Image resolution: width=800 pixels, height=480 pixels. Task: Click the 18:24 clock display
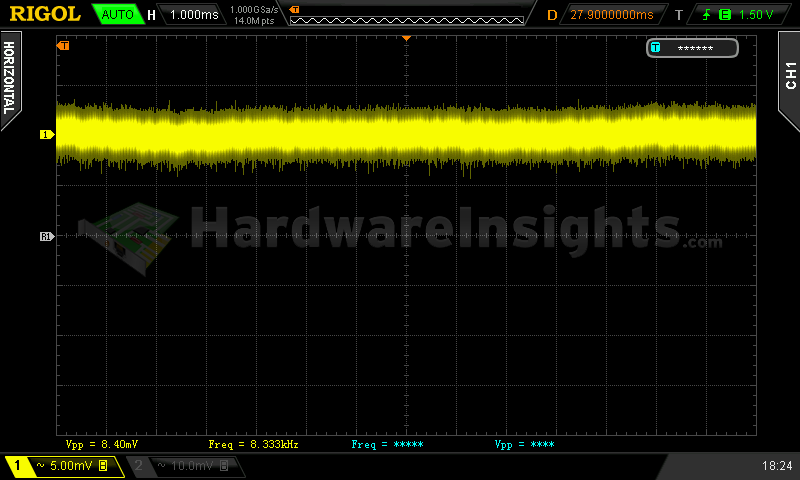pos(776,466)
